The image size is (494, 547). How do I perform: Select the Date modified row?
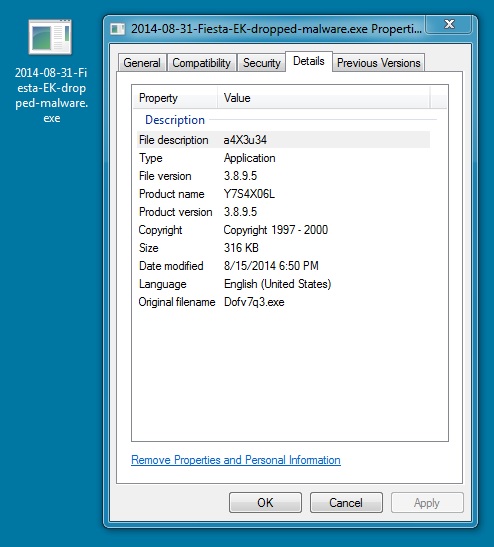283,266
